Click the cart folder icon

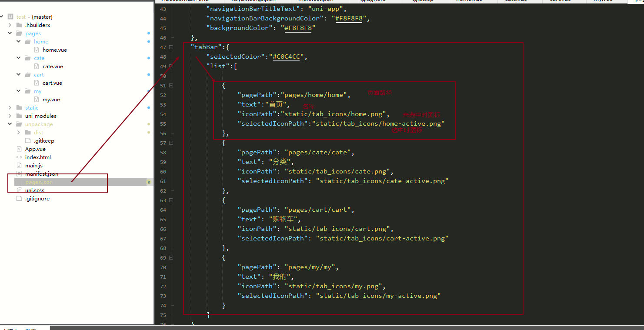point(28,75)
